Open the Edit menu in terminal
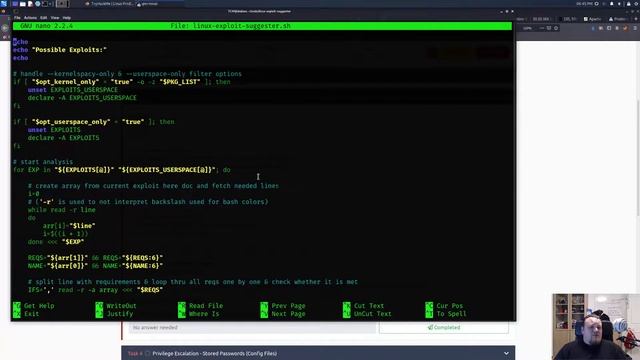 point(44,18)
